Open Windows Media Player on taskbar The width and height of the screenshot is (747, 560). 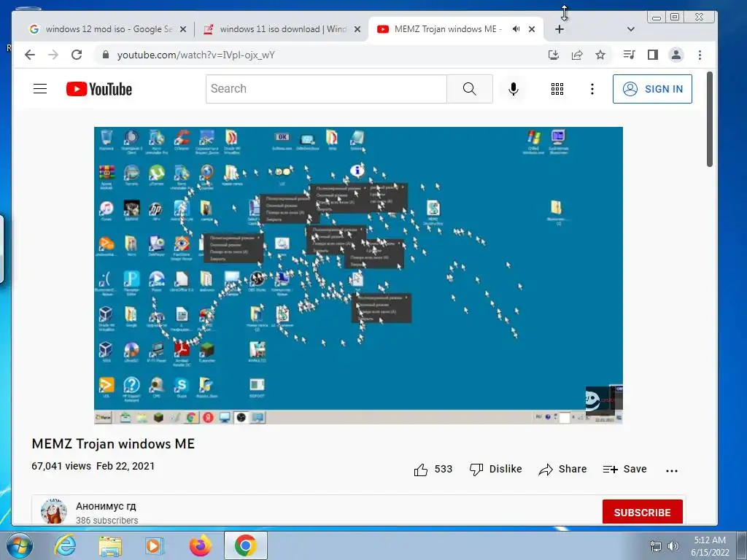click(x=155, y=545)
